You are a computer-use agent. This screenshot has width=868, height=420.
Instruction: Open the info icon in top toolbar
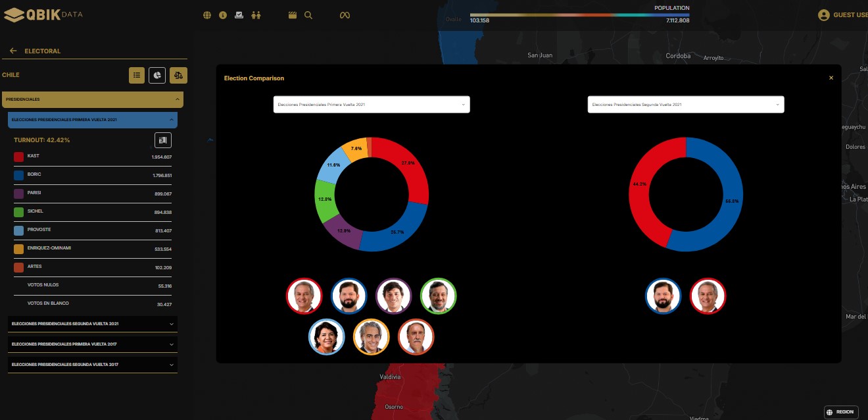coord(223,15)
